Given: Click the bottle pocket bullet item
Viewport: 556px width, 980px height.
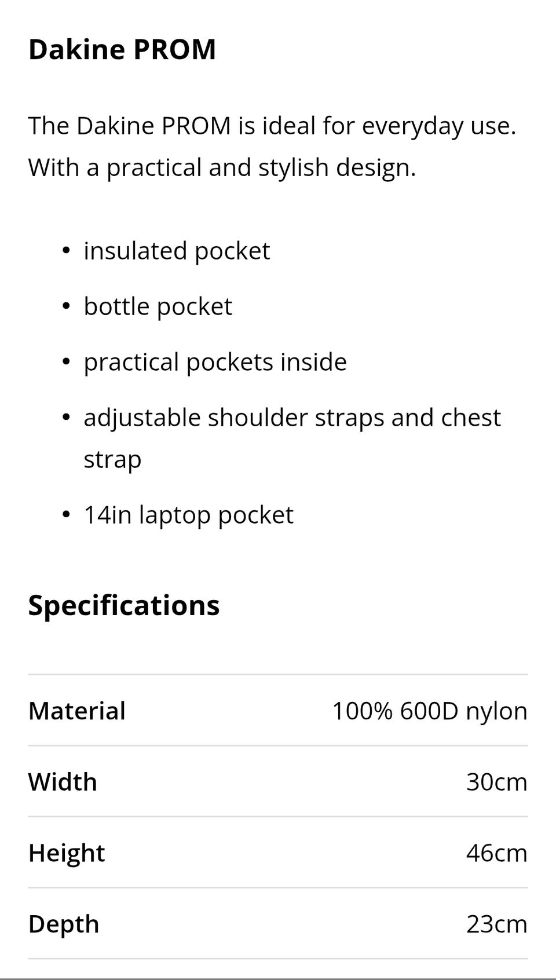Looking at the screenshot, I should pos(158,306).
